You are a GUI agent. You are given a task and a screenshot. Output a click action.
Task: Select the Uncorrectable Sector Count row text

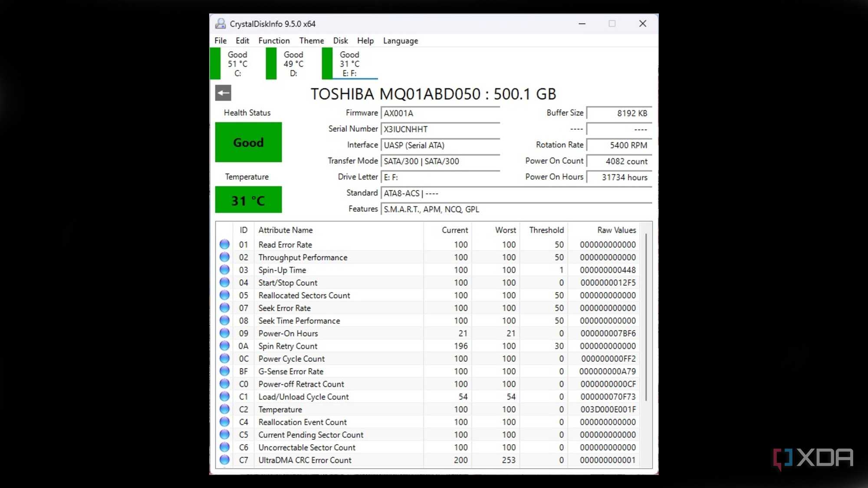pos(307,447)
